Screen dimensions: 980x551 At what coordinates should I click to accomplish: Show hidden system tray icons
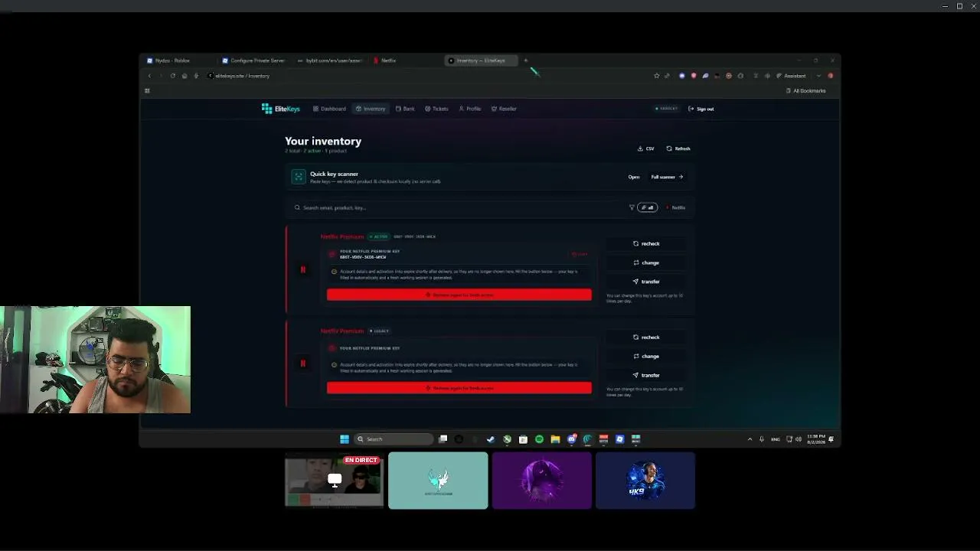click(750, 439)
